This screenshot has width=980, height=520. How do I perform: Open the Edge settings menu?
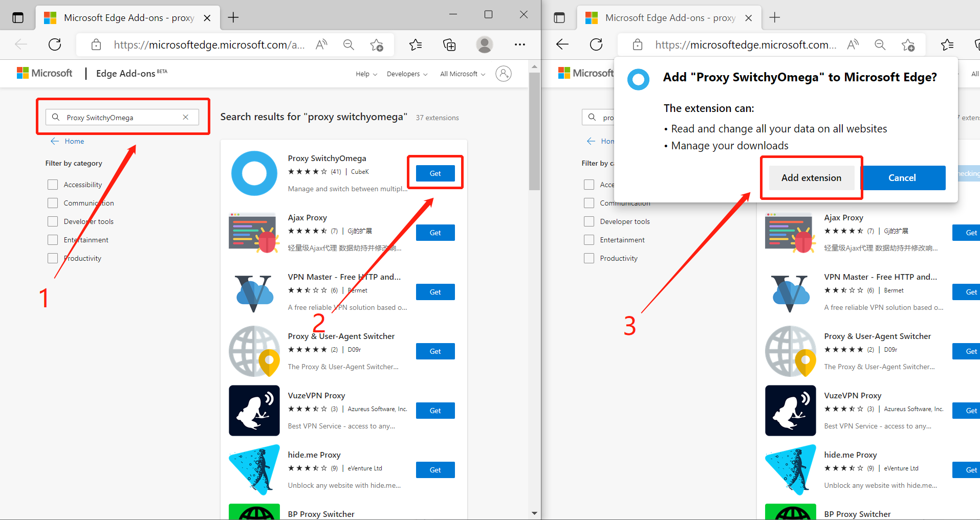pyautogui.click(x=519, y=44)
